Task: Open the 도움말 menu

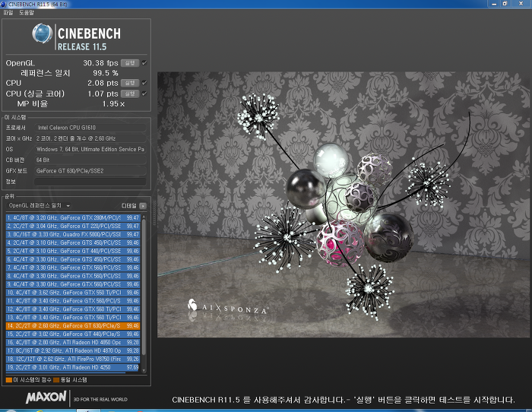Action: 26,13
